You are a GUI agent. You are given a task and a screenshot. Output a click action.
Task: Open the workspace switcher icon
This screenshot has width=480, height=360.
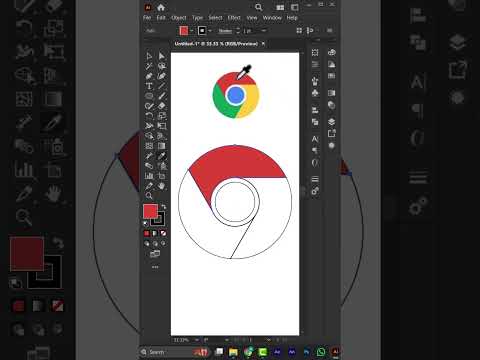295,7
